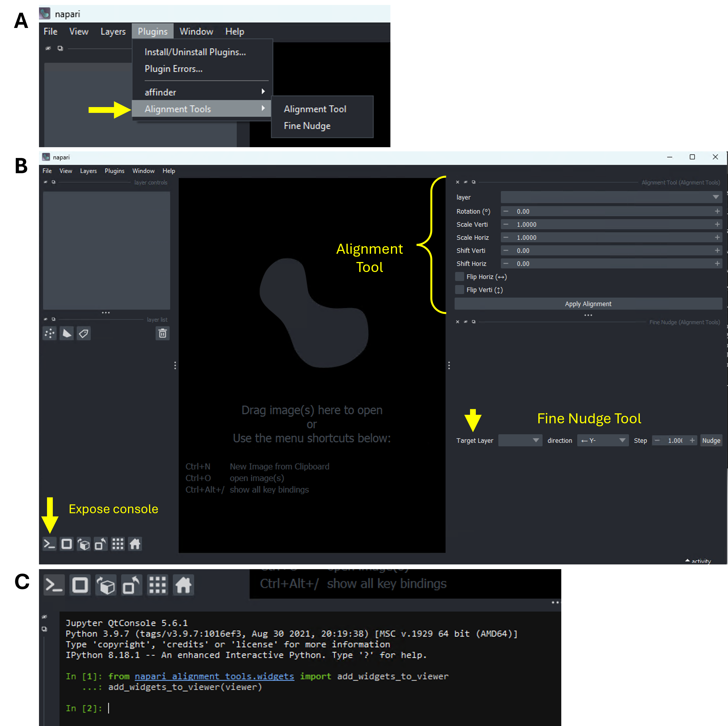Decrease Scale Horiz with minus
This screenshot has height=726, width=728.
506,238
